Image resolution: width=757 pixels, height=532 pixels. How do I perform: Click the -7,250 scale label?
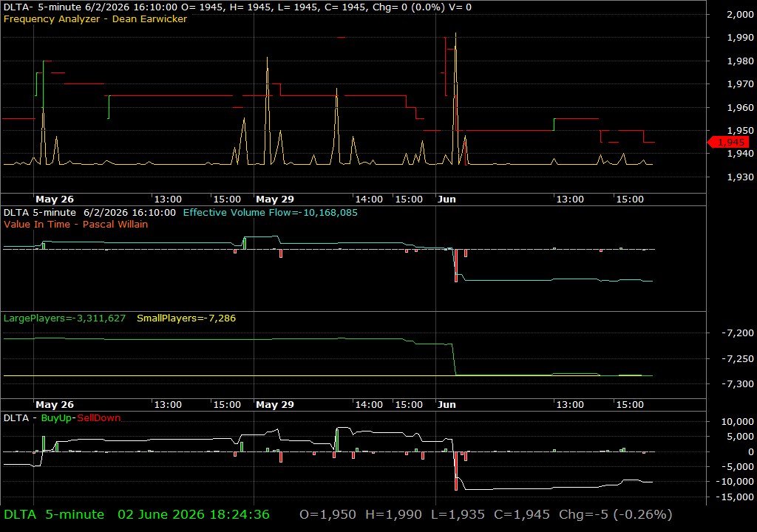(737, 358)
